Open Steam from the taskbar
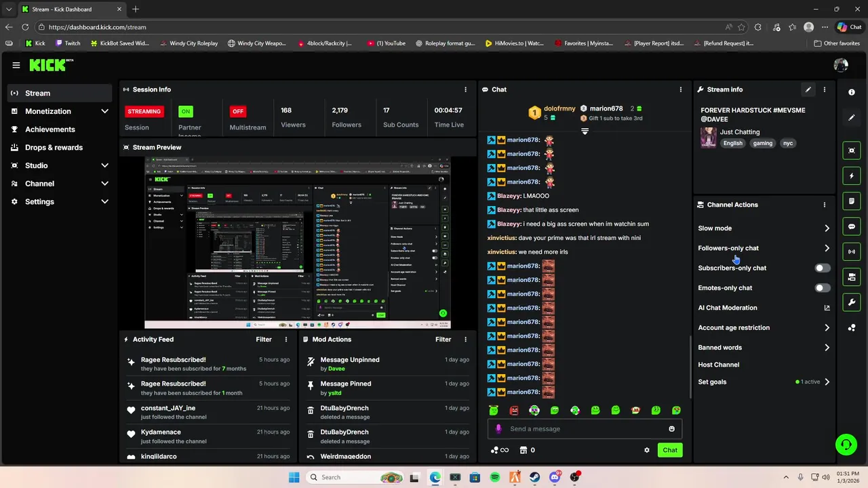Image resolution: width=868 pixels, height=488 pixels. [535, 477]
